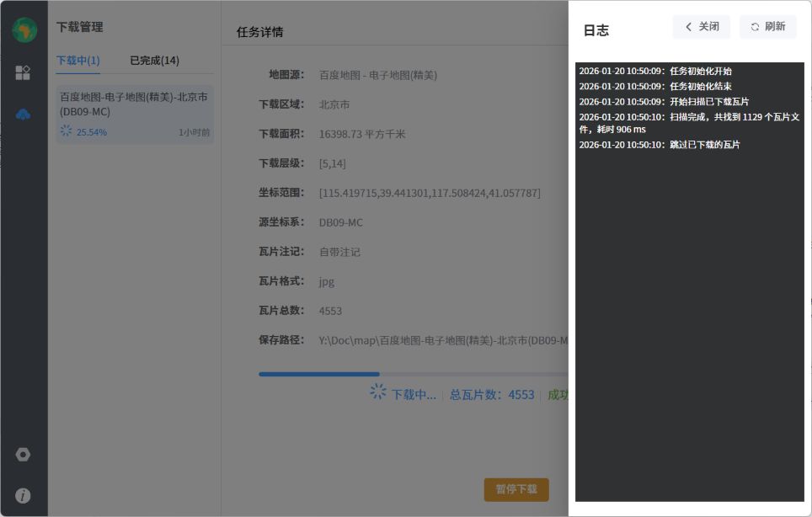Click the blue download progress bar

[318, 374]
